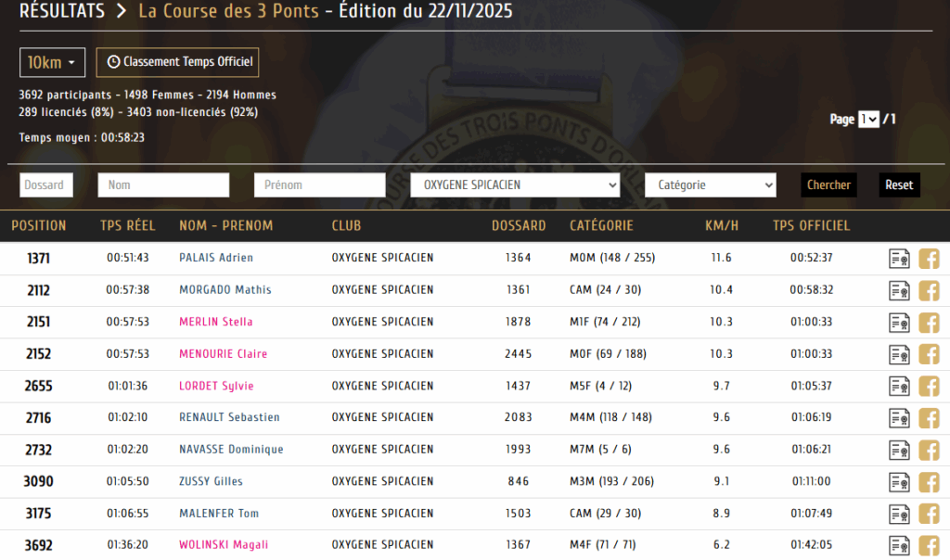Image resolution: width=950 pixels, height=560 pixels.
Task: Focus the Dossard input field
Action: (46, 185)
